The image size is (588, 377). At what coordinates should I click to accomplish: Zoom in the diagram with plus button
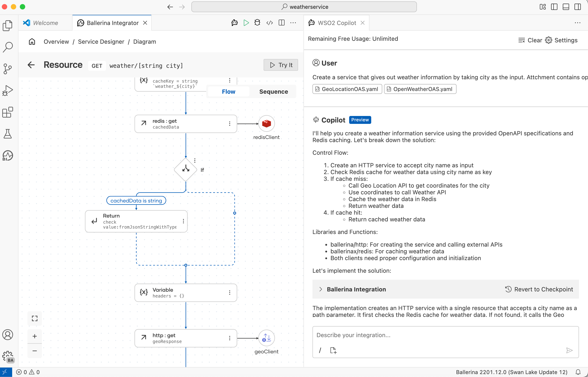click(35, 336)
